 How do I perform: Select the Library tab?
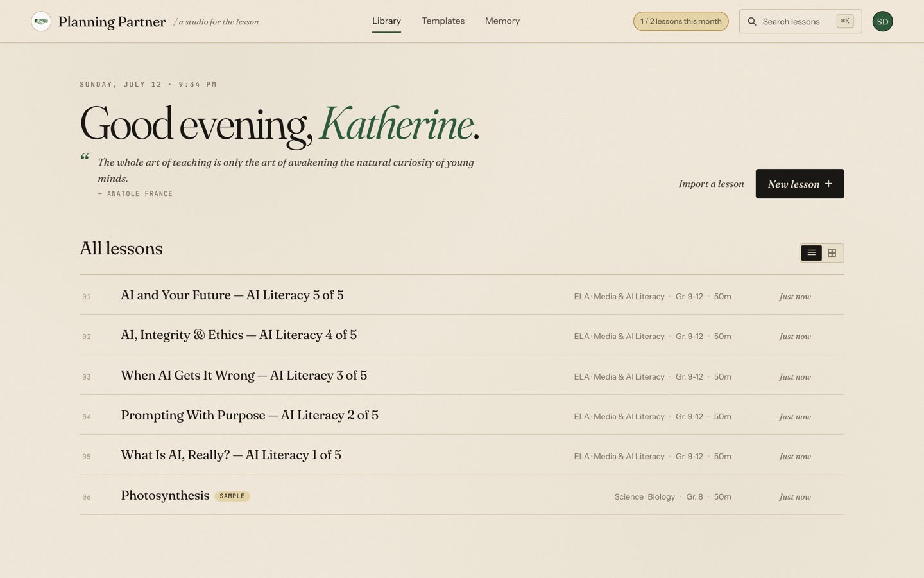coord(386,21)
